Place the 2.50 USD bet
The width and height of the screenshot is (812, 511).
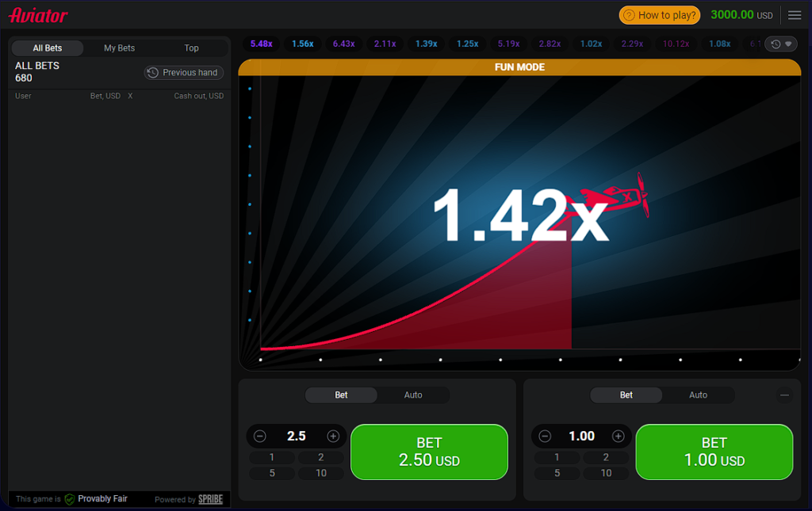click(429, 452)
